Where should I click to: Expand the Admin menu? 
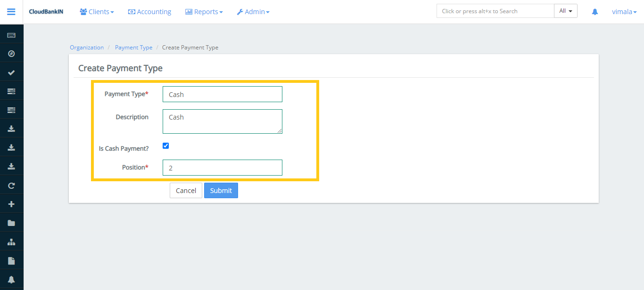coord(253,11)
